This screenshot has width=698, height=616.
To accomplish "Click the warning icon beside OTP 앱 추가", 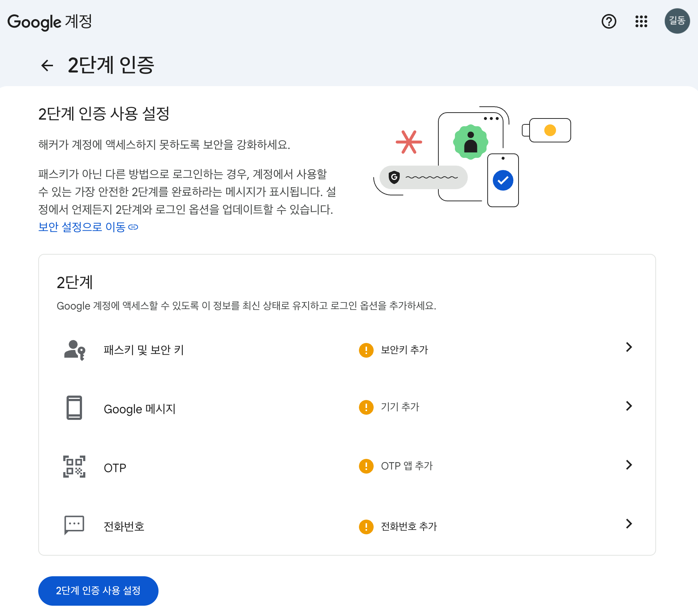I will [366, 466].
